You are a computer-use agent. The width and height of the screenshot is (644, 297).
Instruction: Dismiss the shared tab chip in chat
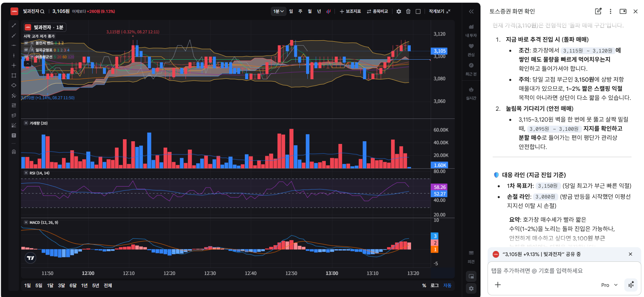tap(630, 254)
